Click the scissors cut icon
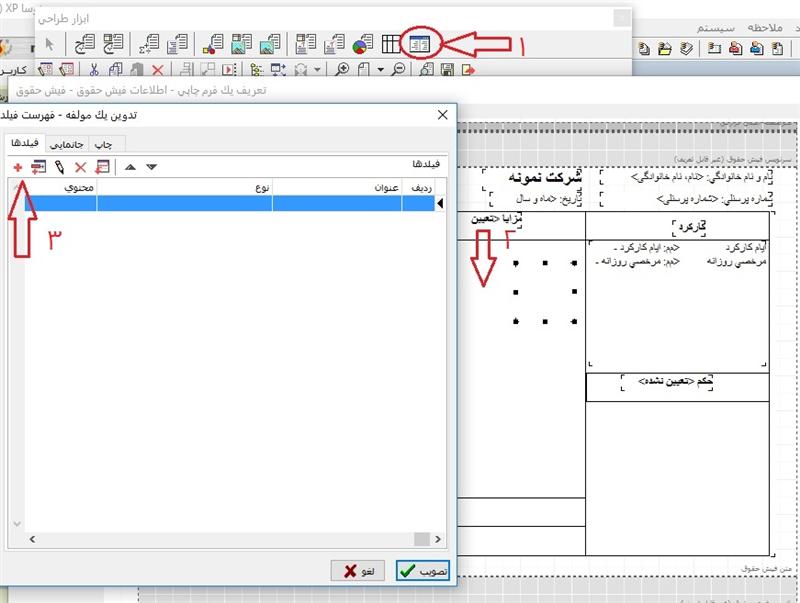The width and height of the screenshot is (800, 603). [93, 70]
